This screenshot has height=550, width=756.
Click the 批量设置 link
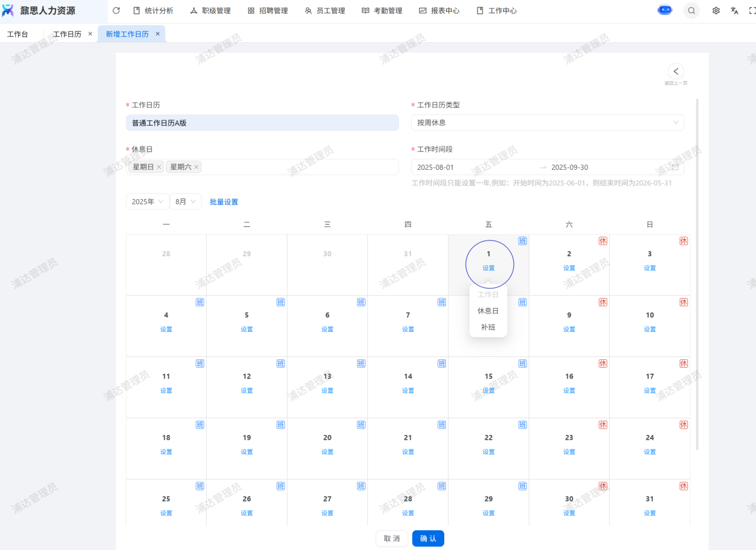click(224, 202)
